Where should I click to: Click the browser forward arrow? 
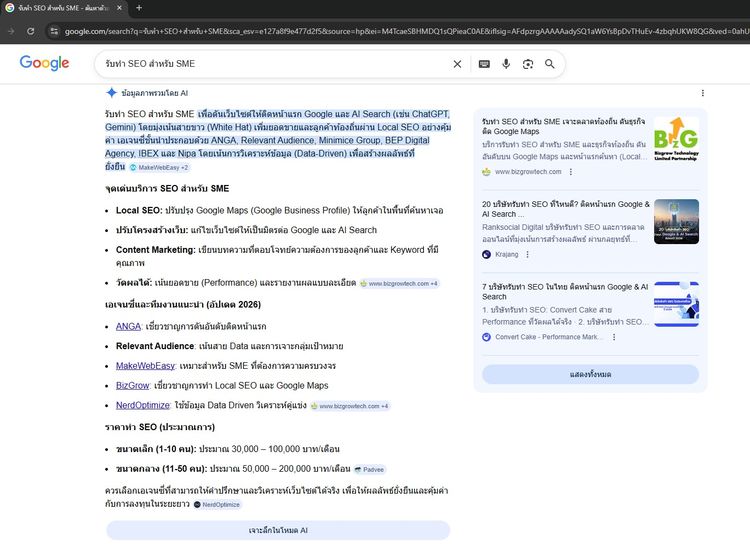click(x=11, y=31)
